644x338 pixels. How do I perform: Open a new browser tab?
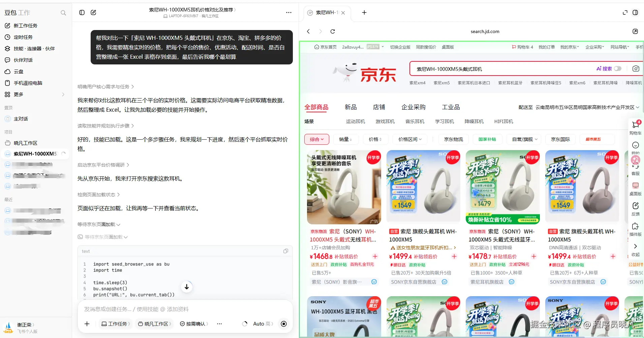coord(364,12)
